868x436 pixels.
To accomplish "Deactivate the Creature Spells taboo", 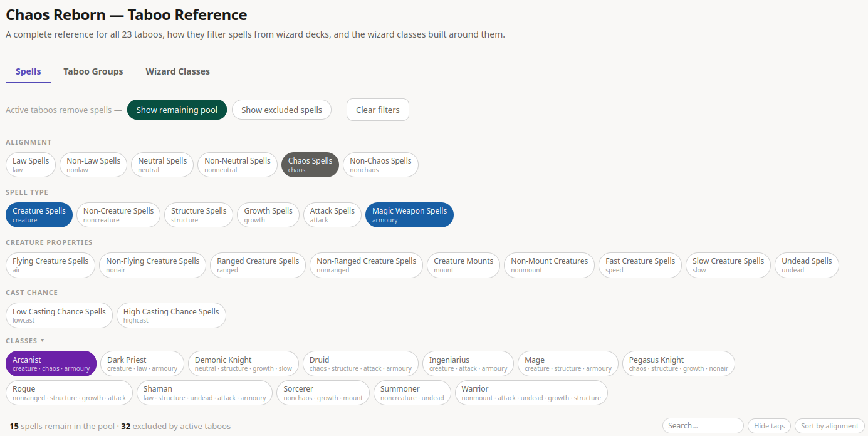I will (39, 215).
